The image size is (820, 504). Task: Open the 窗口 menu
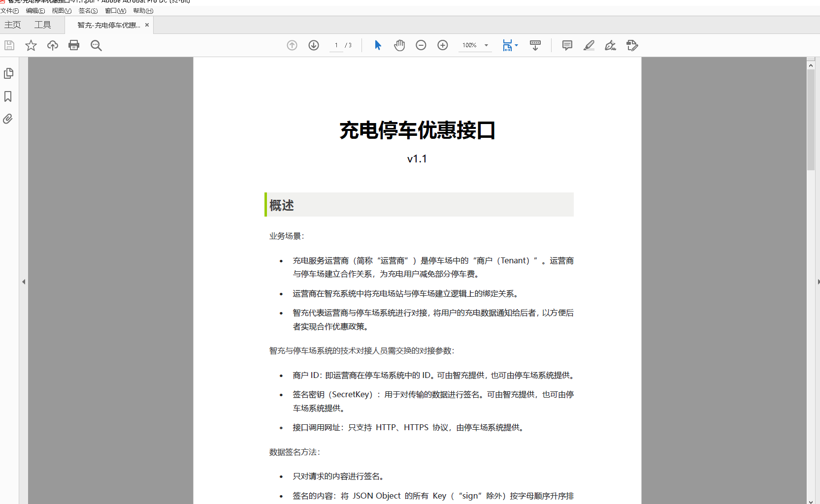pyautogui.click(x=116, y=10)
